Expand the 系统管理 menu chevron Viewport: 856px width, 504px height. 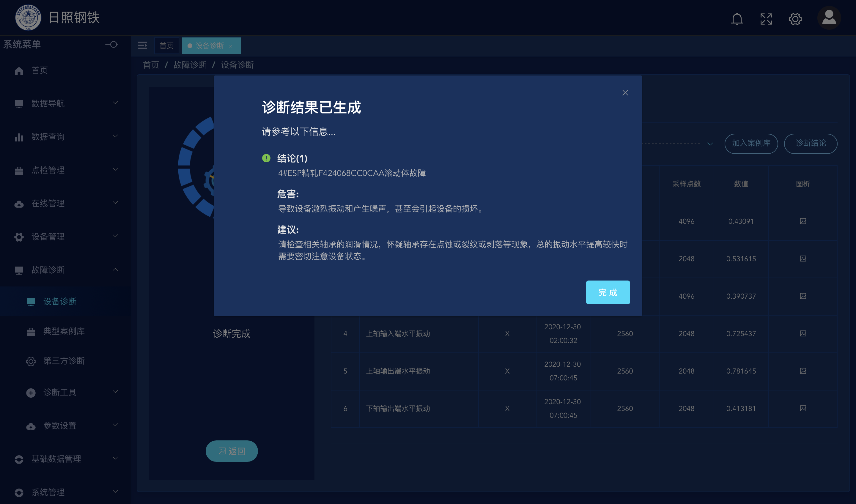116,492
